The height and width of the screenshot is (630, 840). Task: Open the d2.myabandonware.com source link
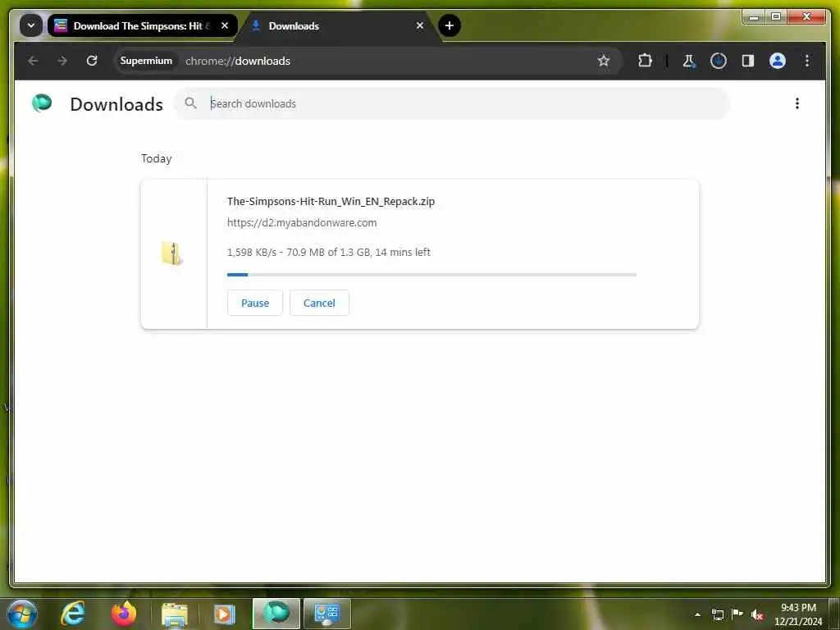click(x=302, y=222)
